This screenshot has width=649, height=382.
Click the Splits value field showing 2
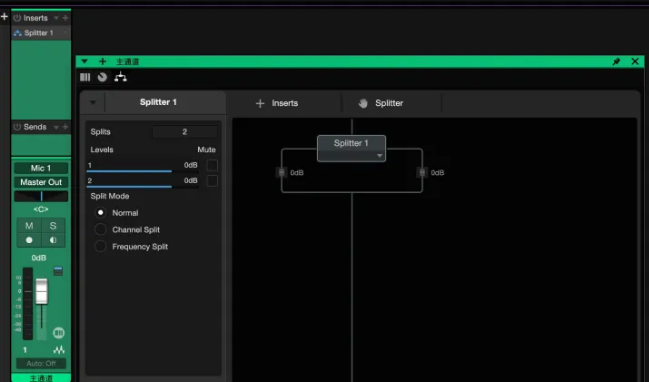pos(185,132)
